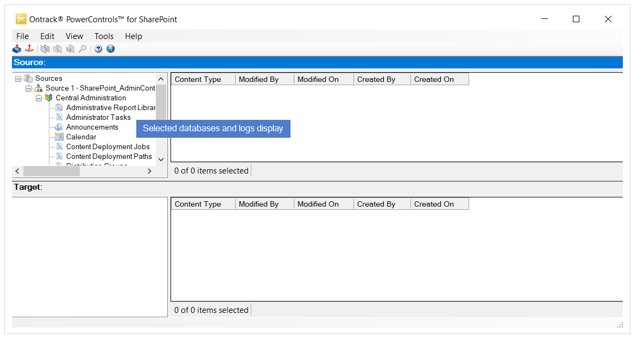This screenshot has width=644, height=346.
Task: Select the Content Deployment Paths list
Action: (109, 156)
